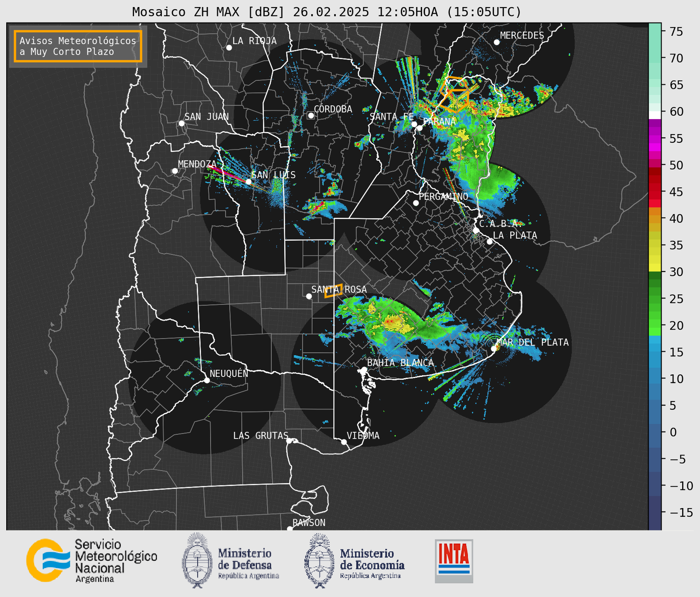
Task: Click the NEUQUÉN city label
Action: point(229,373)
